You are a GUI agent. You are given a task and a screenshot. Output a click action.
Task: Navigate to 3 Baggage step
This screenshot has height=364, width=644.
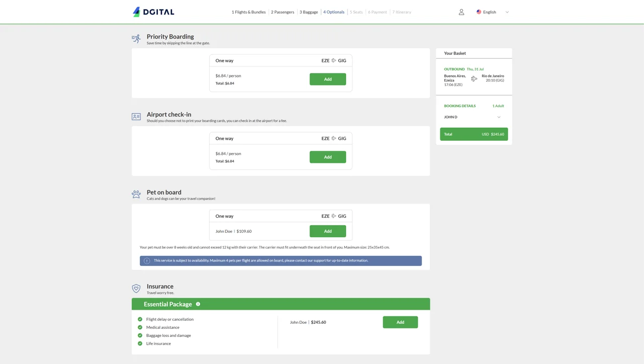308,12
